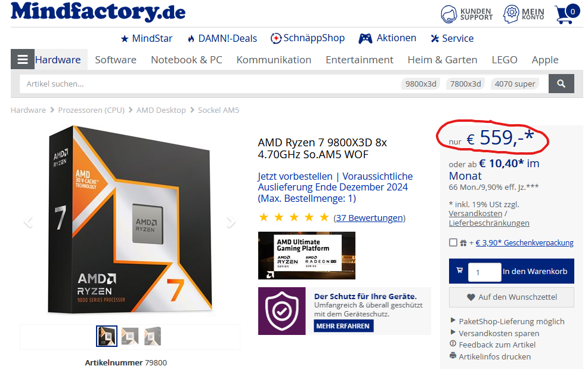588x369 pixels.
Task: Open the Notebook & PC menu
Action: pyautogui.click(x=187, y=60)
